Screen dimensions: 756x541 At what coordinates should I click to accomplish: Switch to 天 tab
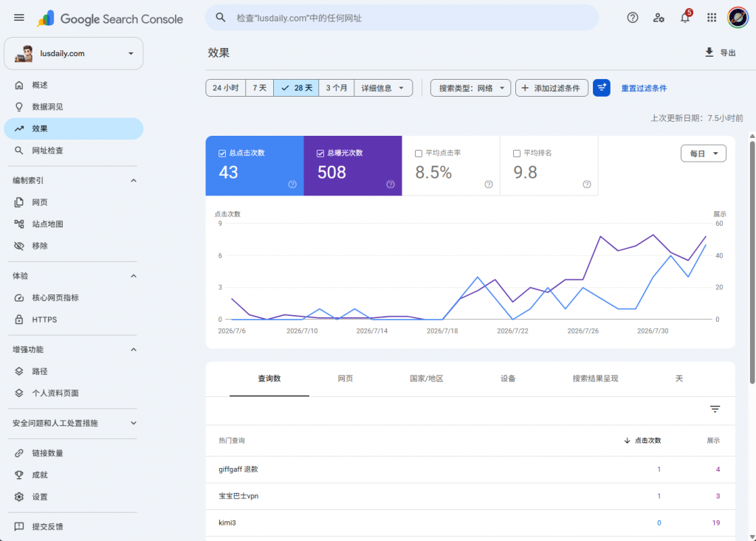click(x=679, y=379)
